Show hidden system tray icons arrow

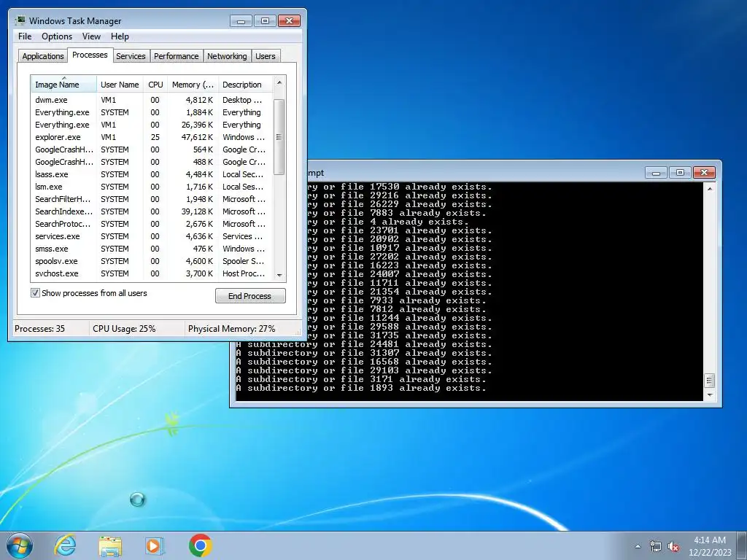click(638, 546)
